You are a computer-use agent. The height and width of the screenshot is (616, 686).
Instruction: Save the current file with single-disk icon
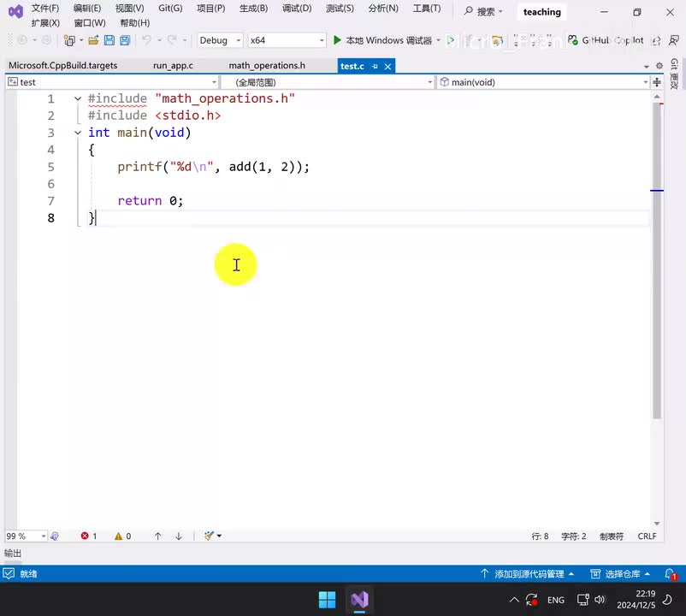coord(109,40)
